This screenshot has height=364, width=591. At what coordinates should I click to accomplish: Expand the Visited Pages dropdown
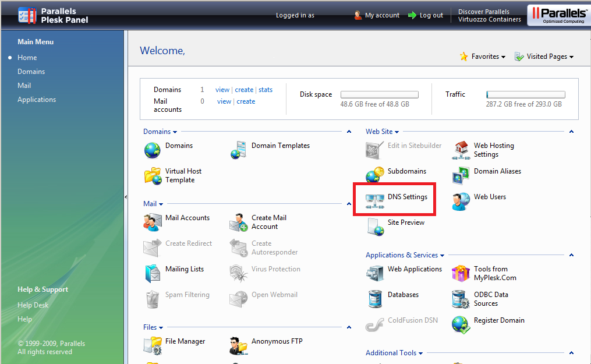tap(544, 56)
